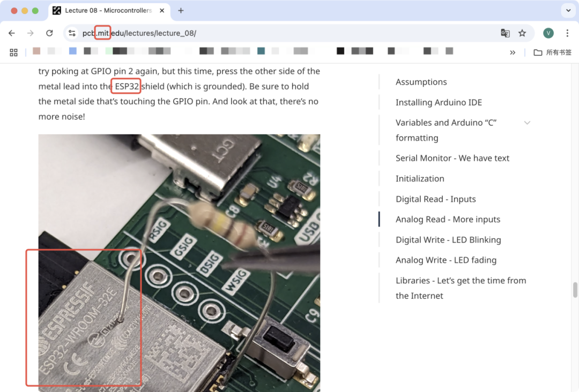
Task: Open the 所有书签 all bookmarks folder
Action: [553, 52]
